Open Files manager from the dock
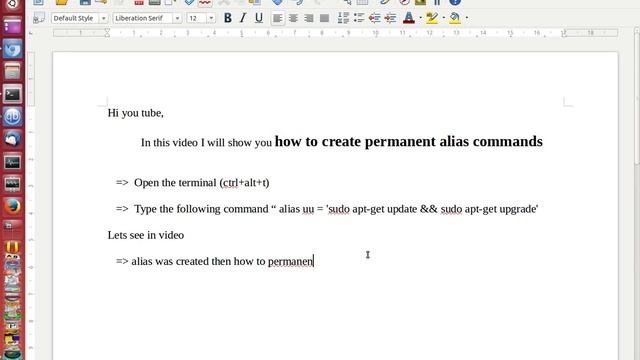Viewport: 640px width, 360px height. [12, 72]
